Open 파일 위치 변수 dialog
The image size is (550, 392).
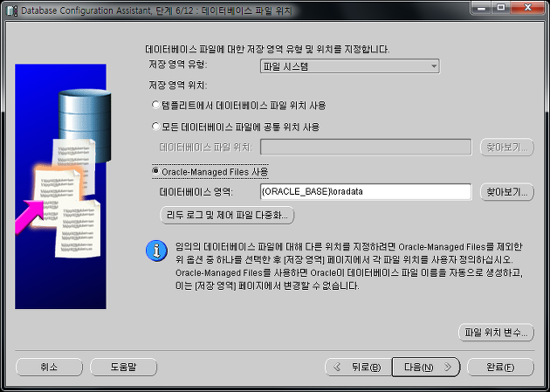click(496, 332)
